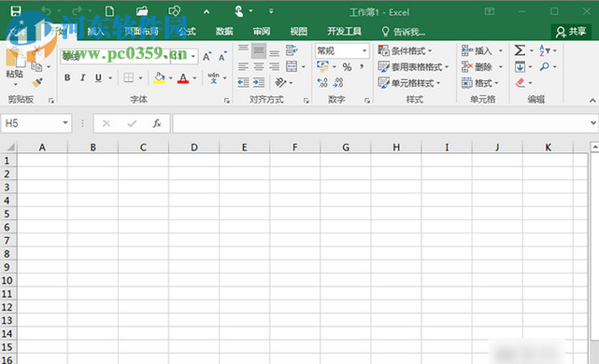Click the vertical scrollbar up arrow
Viewport: 599px width, 364px height.
coord(594,147)
